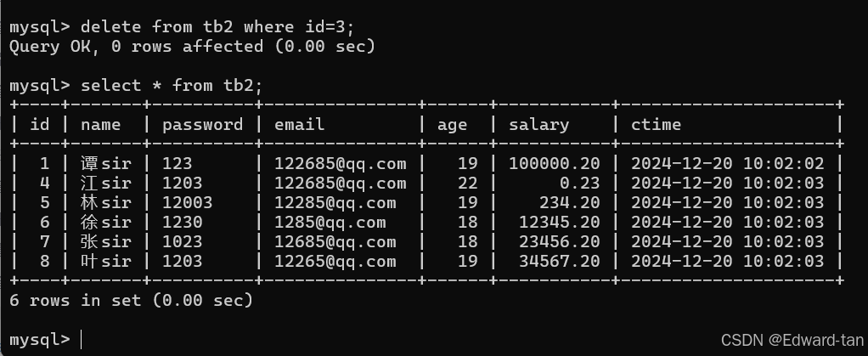
Task: Click the ctime column header
Action: [656, 124]
